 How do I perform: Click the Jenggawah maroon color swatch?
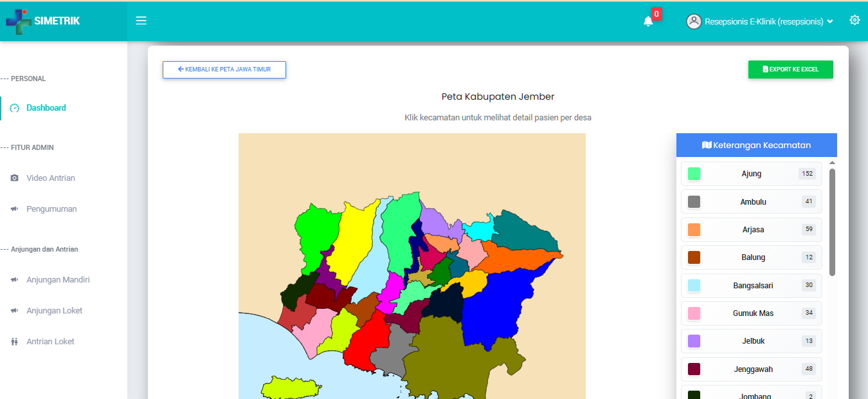[694, 369]
